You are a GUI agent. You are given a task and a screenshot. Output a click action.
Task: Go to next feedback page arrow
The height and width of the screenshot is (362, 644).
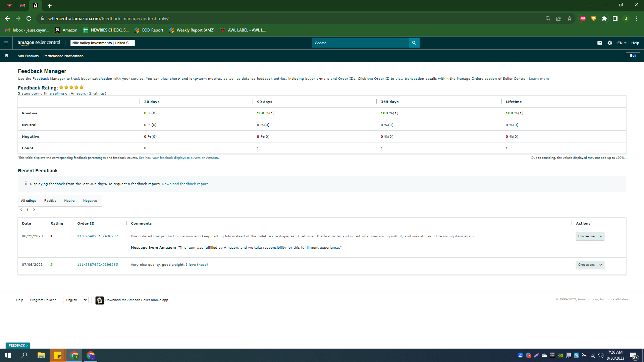34,210
